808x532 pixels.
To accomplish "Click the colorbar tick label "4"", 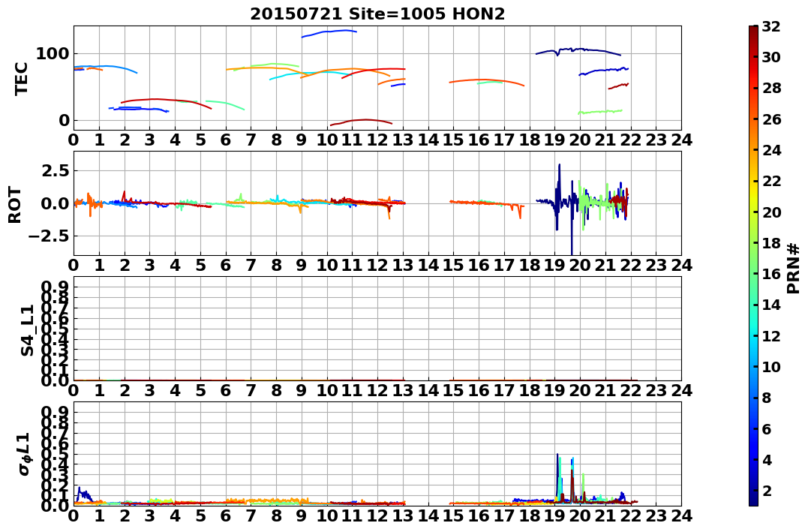I will [x=767, y=459].
